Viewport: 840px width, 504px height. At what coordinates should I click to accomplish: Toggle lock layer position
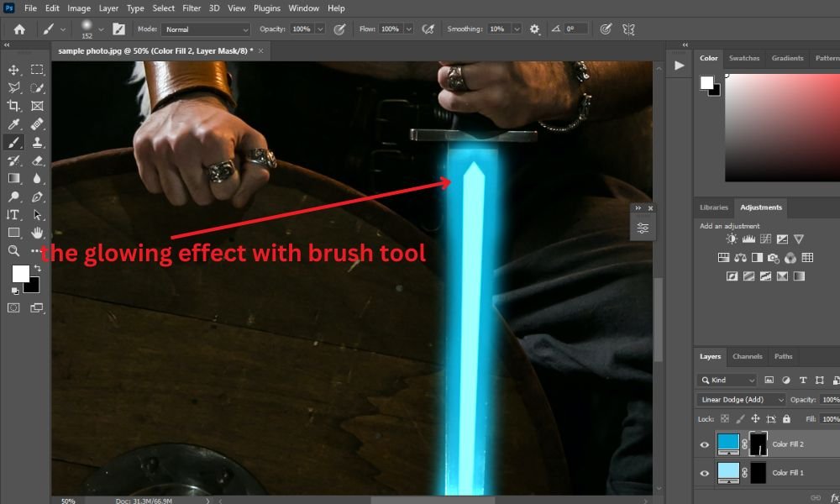[x=755, y=419]
